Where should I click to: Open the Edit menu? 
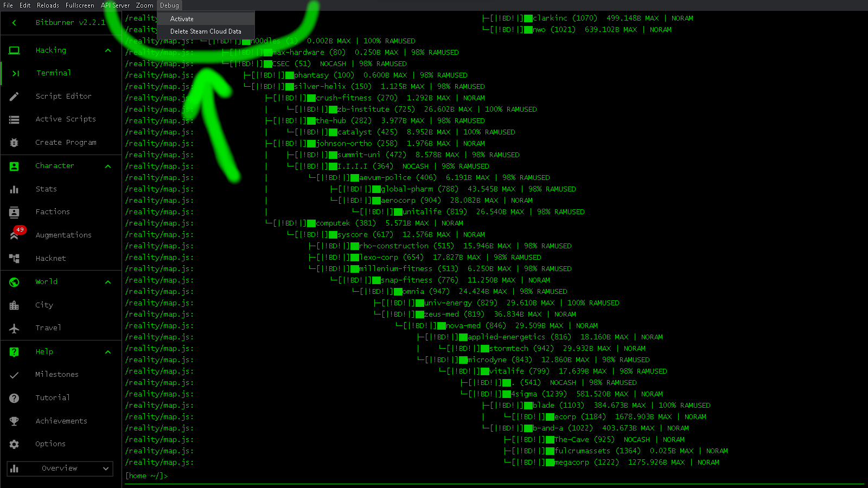point(25,5)
